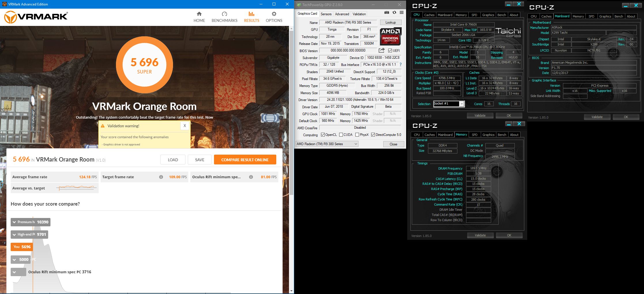Expand Premium high-end score 10390 row
Viewport: 644px width, 294px height.
(31, 222)
